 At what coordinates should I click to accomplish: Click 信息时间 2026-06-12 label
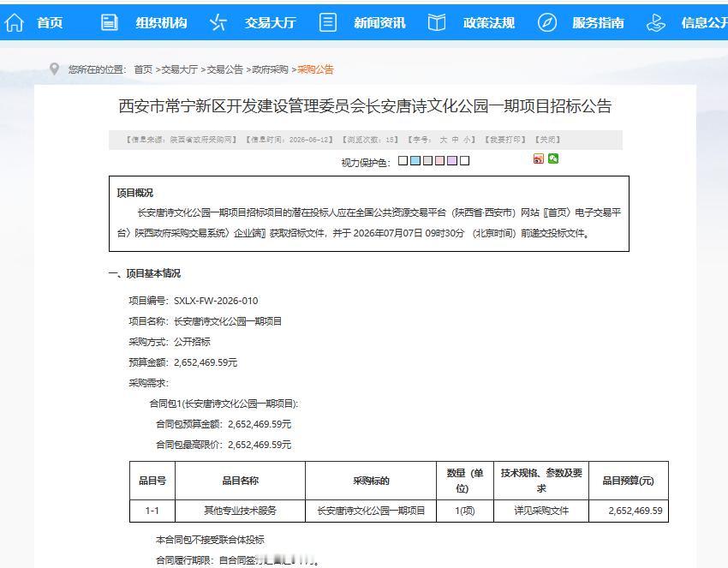289,140
